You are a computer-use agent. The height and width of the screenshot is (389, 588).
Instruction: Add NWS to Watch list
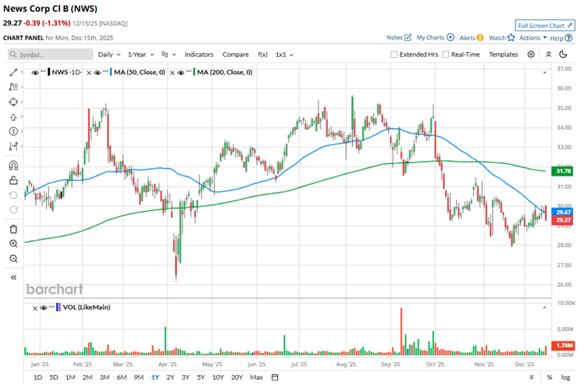click(502, 38)
